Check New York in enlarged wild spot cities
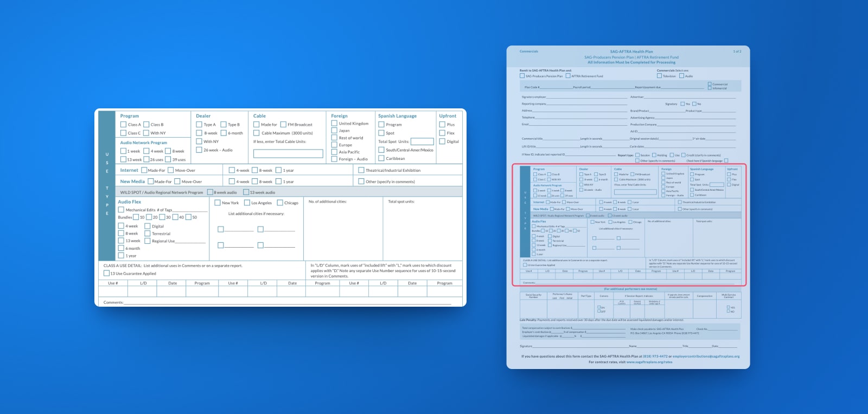 [218, 203]
